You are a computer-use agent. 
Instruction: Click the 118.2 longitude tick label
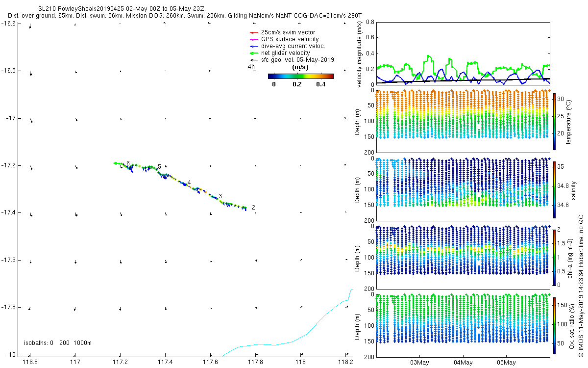pos(346,363)
